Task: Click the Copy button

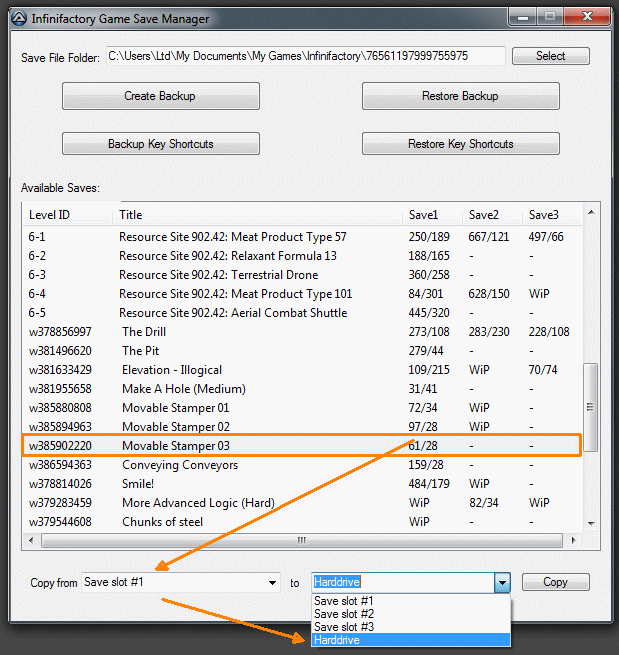Action: tap(556, 582)
